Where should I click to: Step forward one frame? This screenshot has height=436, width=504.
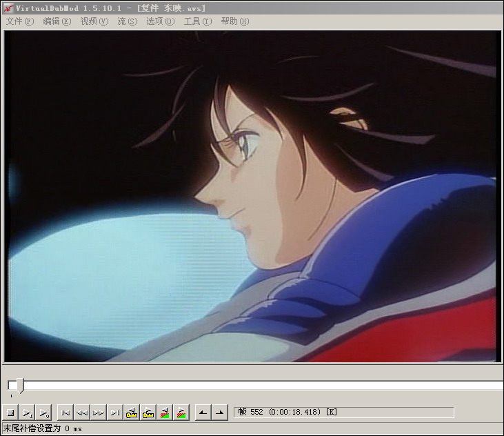99,413
